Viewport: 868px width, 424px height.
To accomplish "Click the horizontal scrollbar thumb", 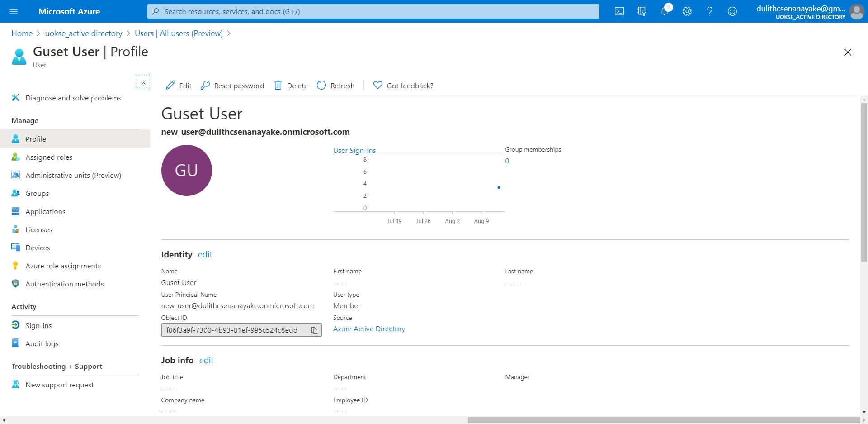I will tap(664, 420).
